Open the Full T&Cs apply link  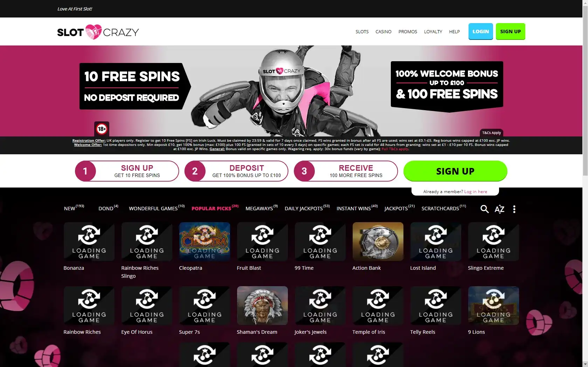(395, 149)
